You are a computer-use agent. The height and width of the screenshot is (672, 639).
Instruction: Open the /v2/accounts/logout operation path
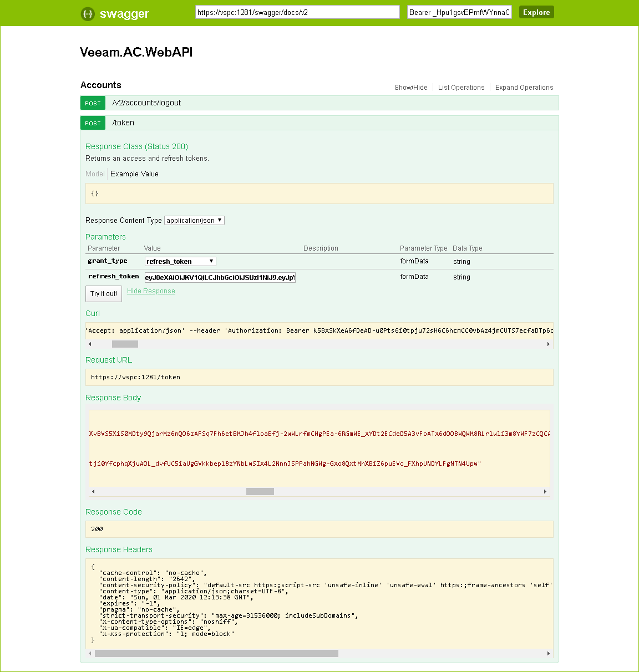point(146,103)
